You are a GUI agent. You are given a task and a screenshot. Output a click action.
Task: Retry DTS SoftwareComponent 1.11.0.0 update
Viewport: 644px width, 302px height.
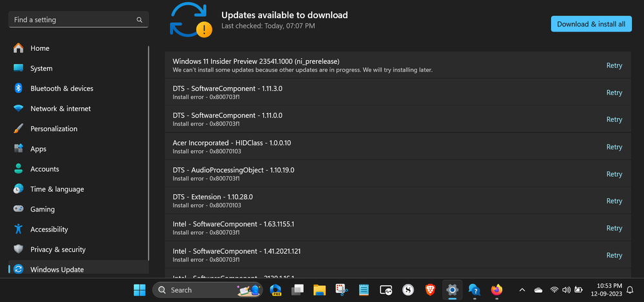614,119
